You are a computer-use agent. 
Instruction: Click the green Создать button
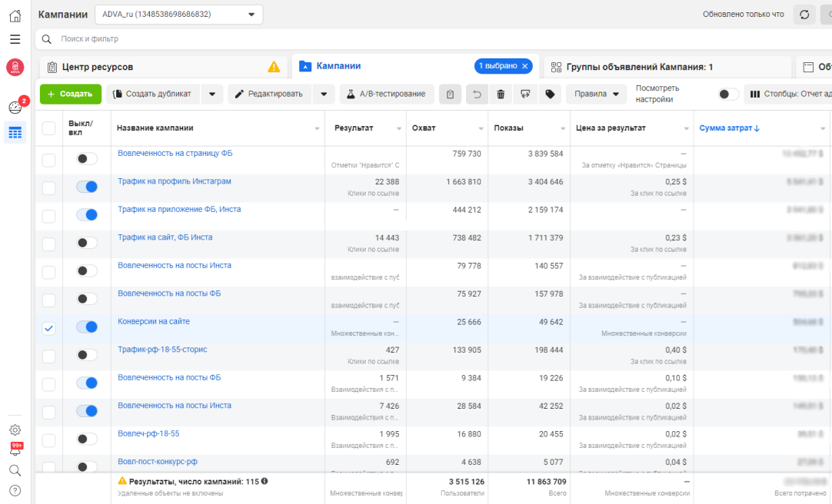coord(71,94)
